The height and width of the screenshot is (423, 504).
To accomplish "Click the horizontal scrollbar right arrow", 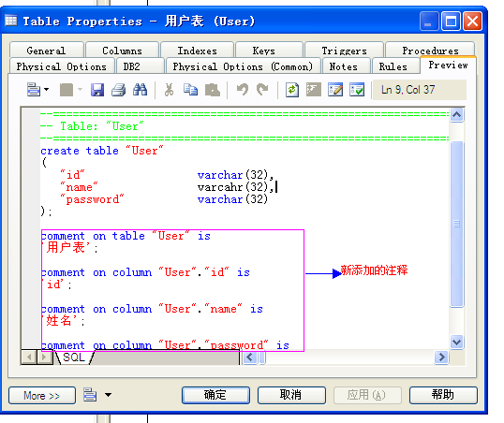I will (441, 357).
